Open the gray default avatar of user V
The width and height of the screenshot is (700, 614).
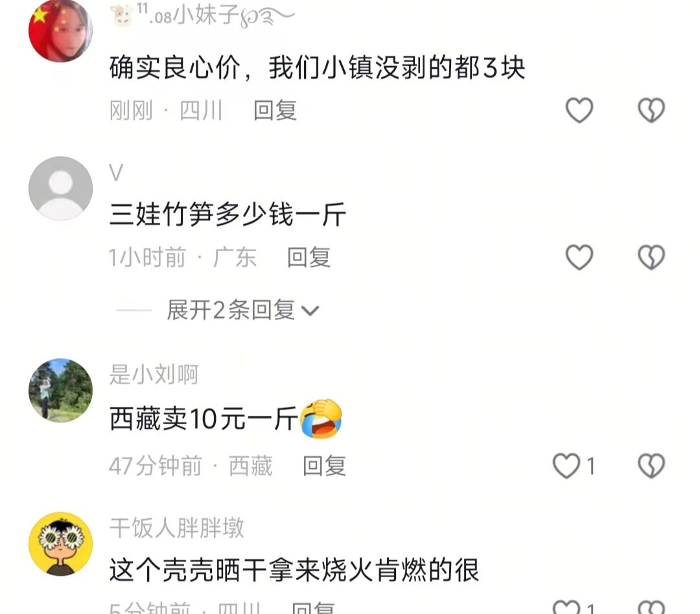pos(61,188)
